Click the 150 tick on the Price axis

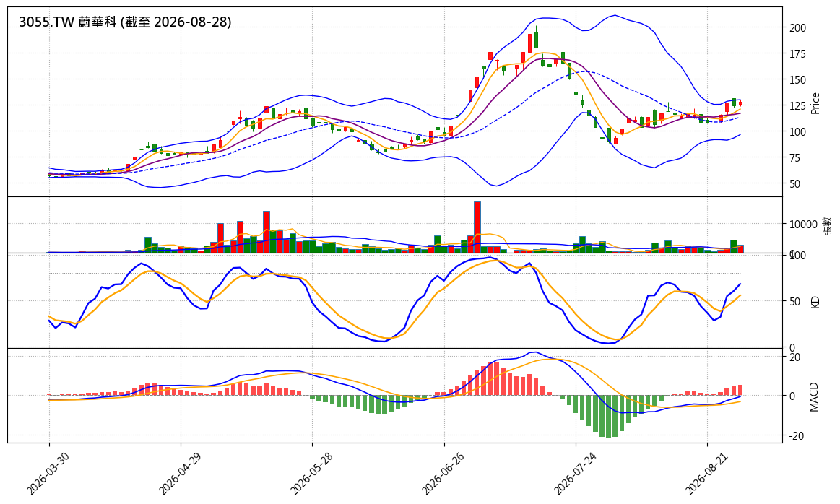[797, 80]
